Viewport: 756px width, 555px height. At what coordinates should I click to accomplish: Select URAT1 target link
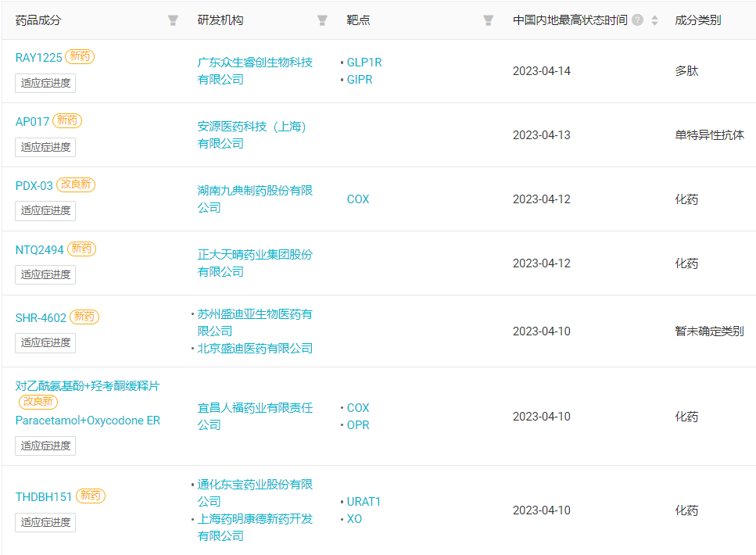364,502
